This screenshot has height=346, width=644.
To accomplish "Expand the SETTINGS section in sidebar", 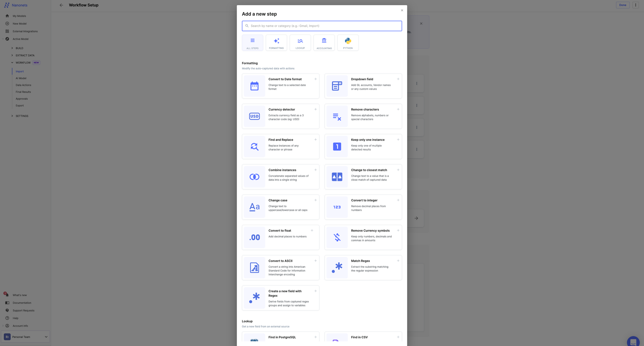I will tap(12, 116).
